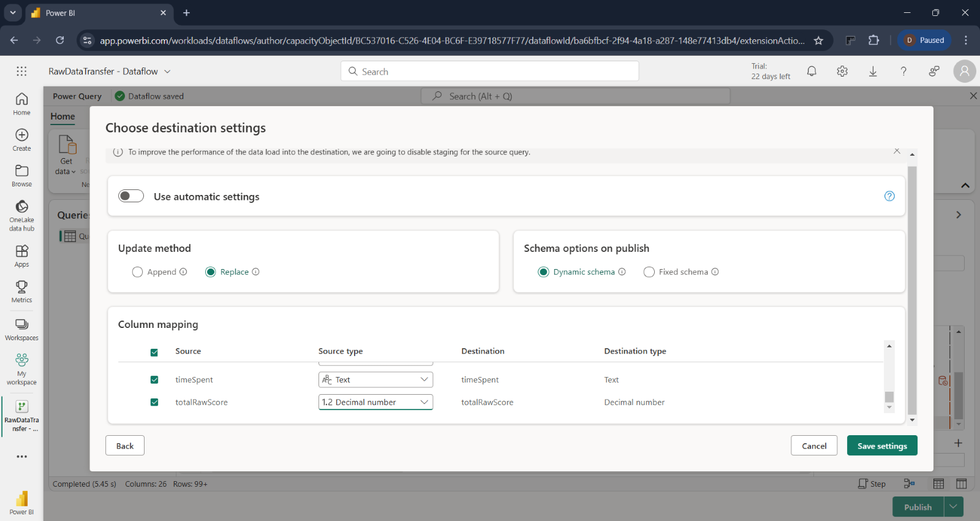This screenshot has height=521, width=980.
Task: Open Browse folder in the sidebar
Action: (21, 175)
